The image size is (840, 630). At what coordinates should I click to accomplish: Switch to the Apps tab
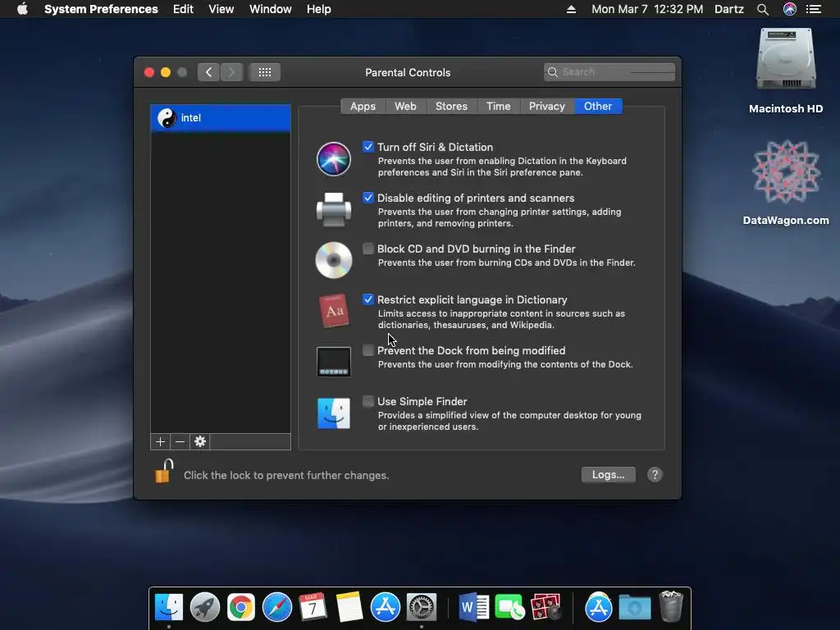pos(363,106)
